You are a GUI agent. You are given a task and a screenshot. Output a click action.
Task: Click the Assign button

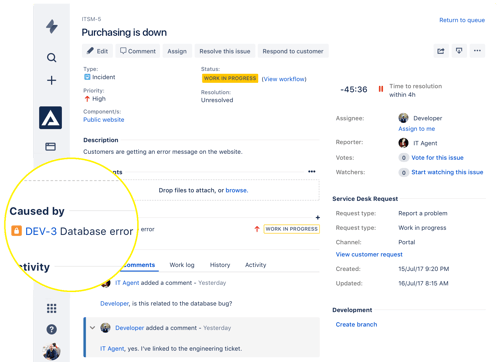177,51
